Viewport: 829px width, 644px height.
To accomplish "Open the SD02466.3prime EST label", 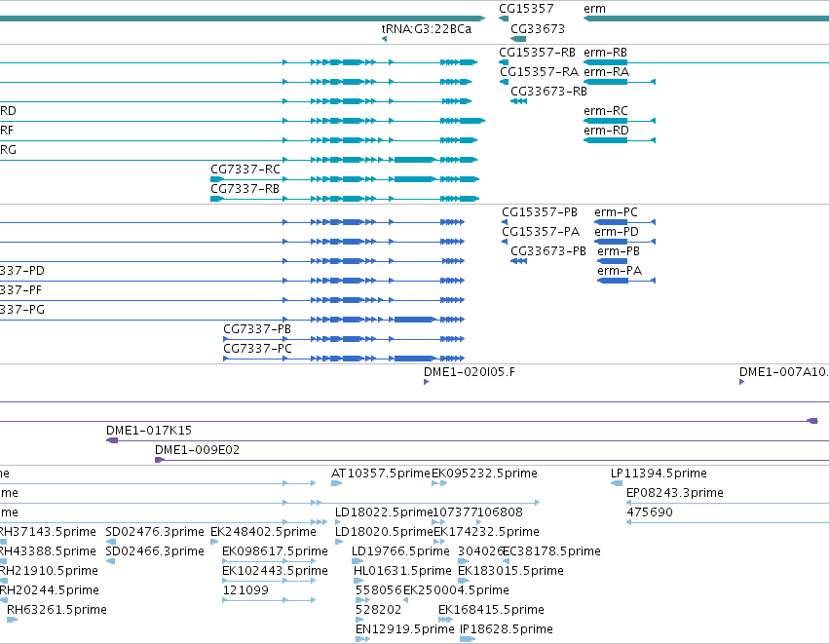I will click(154, 551).
